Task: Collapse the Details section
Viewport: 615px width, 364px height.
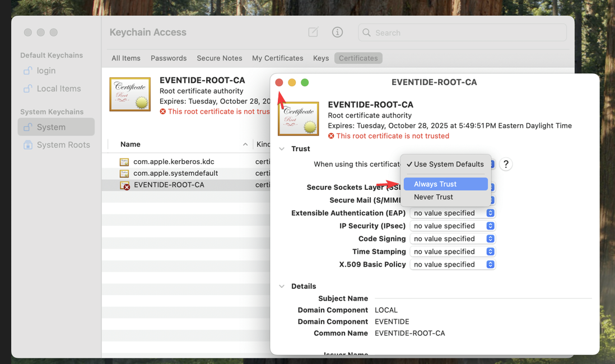Action: [282, 286]
